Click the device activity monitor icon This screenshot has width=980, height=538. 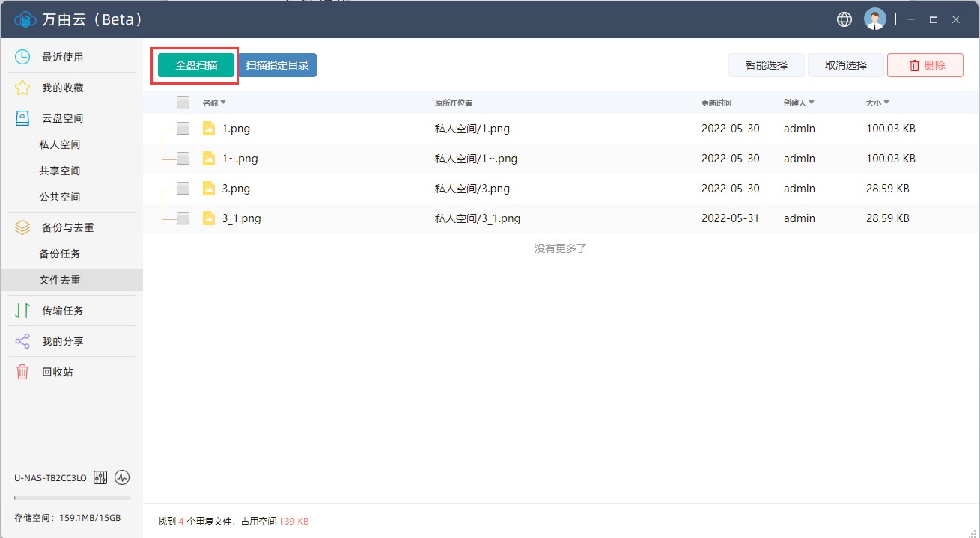(122, 477)
